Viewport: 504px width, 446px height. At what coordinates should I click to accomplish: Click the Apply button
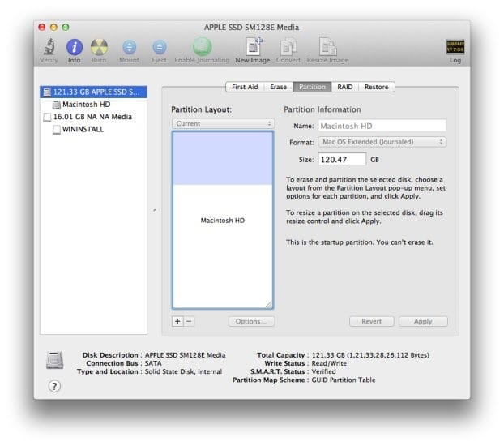[x=422, y=322]
